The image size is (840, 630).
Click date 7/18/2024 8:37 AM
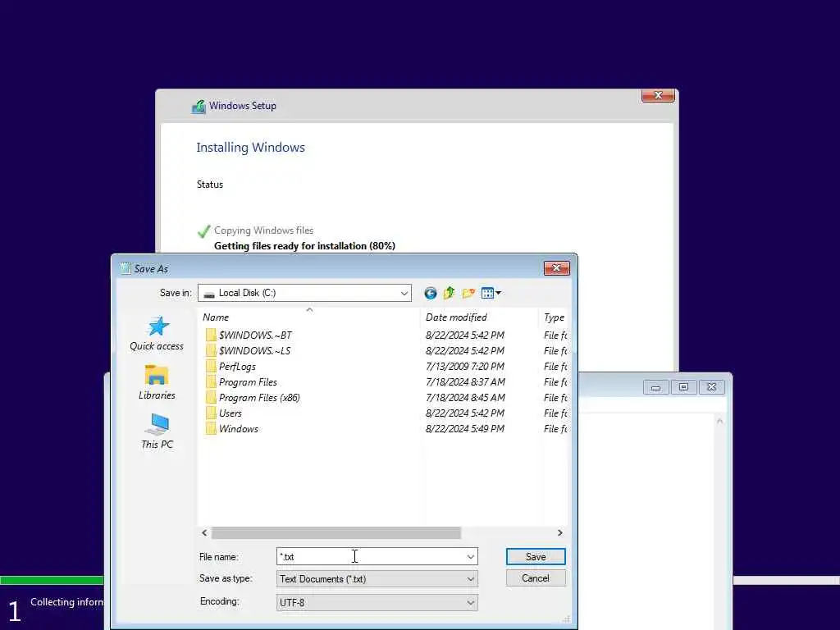pyautogui.click(x=465, y=382)
